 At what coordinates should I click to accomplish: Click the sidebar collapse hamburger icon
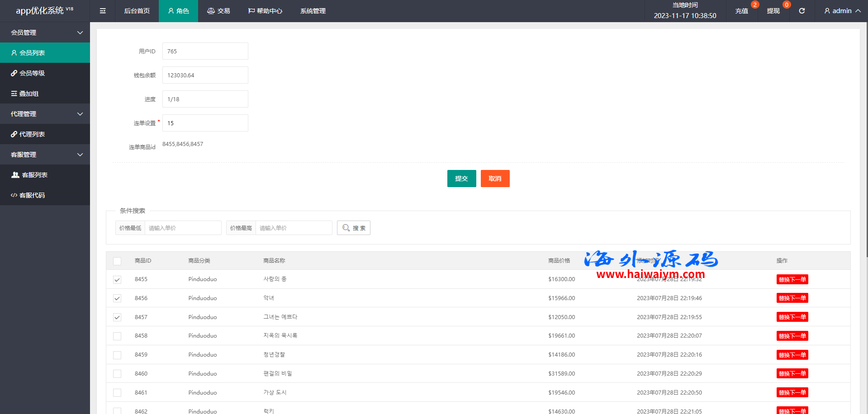click(x=103, y=11)
